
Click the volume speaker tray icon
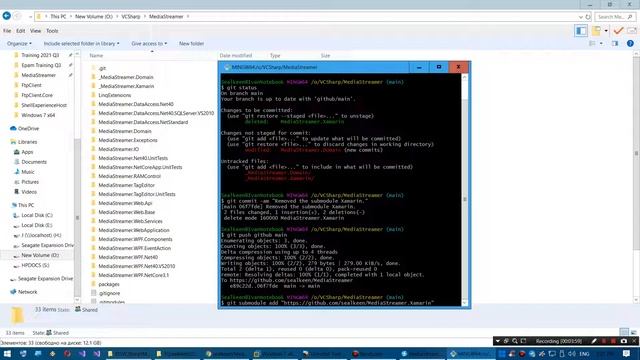click(572, 353)
